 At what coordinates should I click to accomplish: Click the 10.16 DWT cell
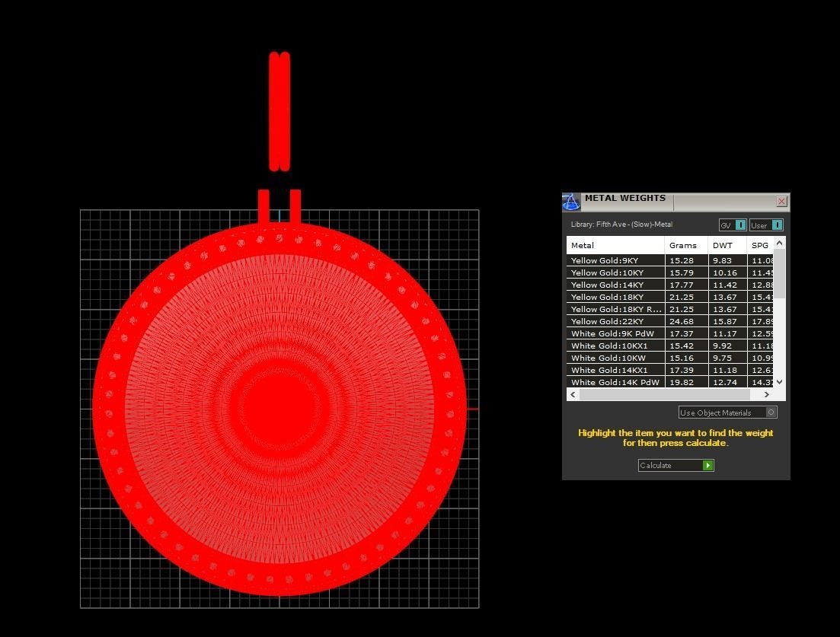coord(727,272)
